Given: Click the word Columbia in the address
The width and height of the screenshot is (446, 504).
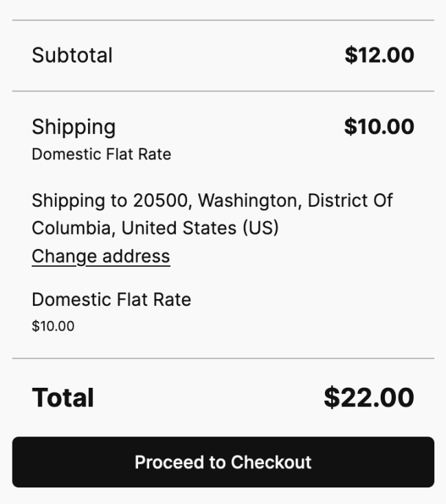Looking at the screenshot, I should pyautogui.click(x=73, y=228).
